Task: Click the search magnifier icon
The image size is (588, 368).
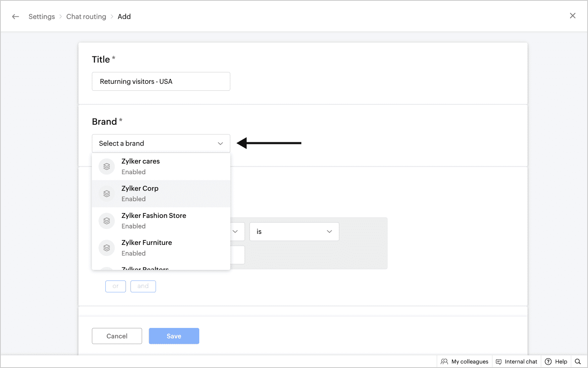Action: [578, 361]
